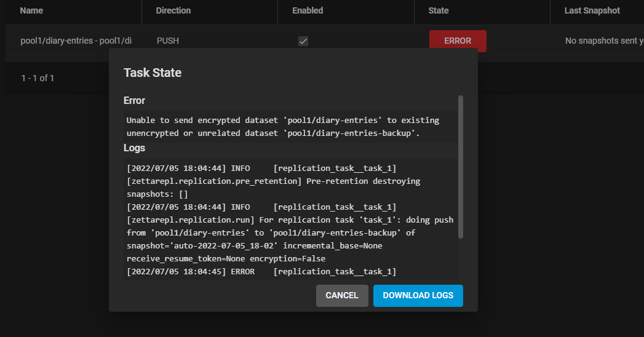The image size is (644, 337).
Task: Click the Error section heading
Action: coord(134,100)
